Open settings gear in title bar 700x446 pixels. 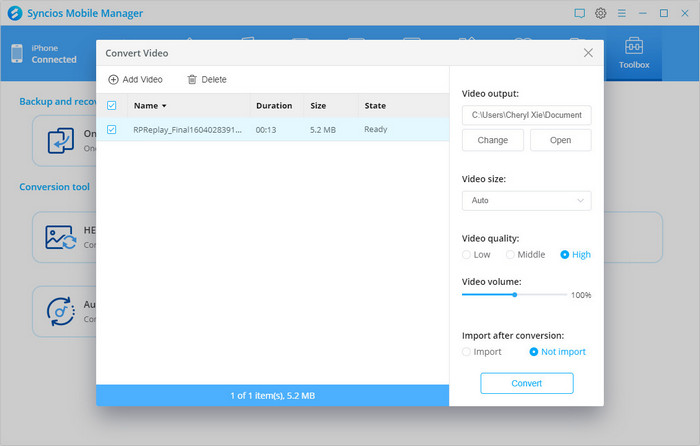pyautogui.click(x=601, y=13)
